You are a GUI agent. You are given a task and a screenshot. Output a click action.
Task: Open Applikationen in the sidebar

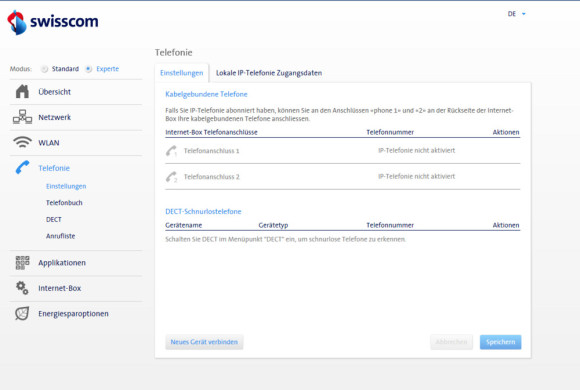62,263
